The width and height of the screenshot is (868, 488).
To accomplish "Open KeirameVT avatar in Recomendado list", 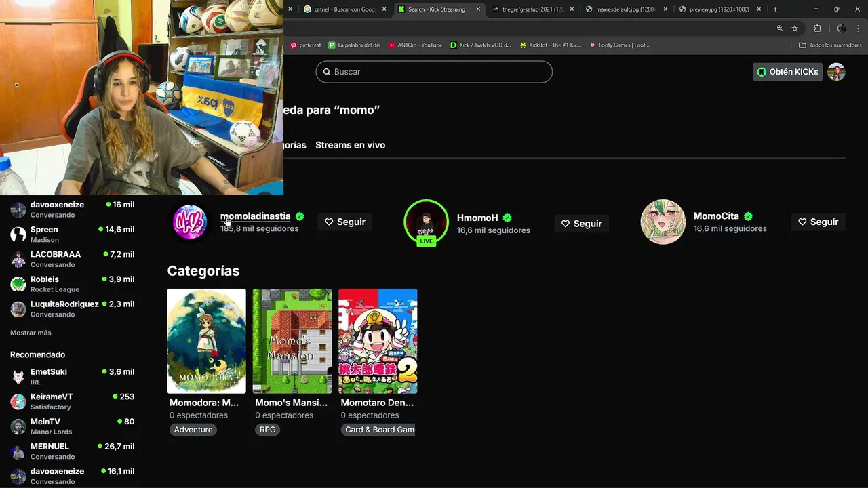I will point(18,401).
